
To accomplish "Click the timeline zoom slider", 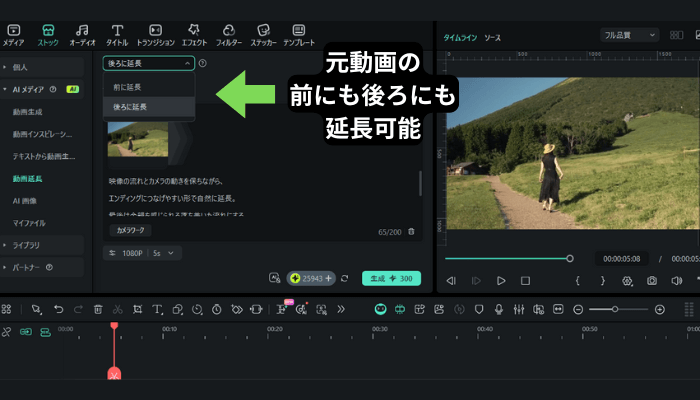I will 615,310.
